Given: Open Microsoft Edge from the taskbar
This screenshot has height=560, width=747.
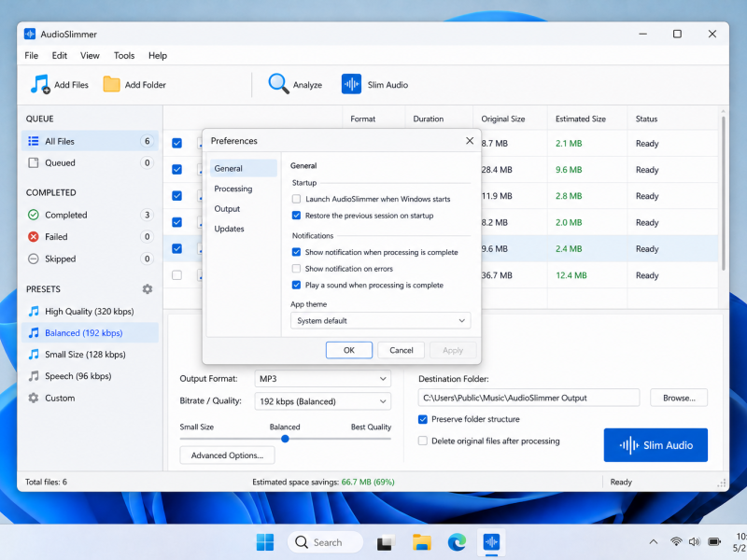Looking at the screenshot, I should click(x=457, y=542).
